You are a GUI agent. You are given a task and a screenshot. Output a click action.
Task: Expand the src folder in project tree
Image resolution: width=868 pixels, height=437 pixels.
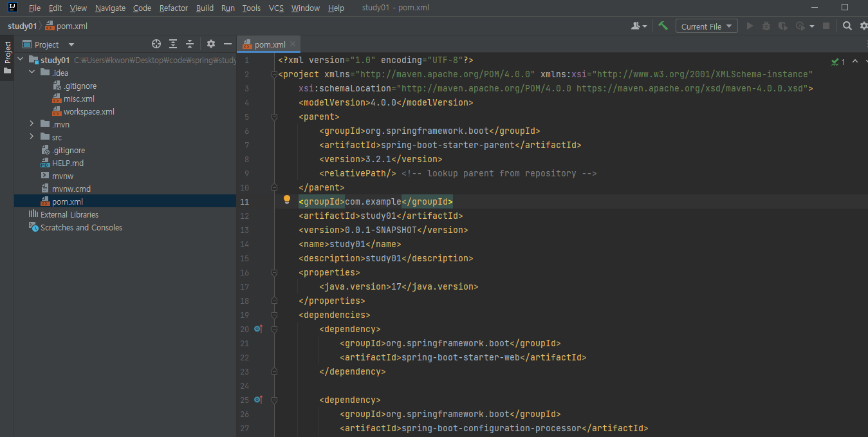(x=32, y=137)
